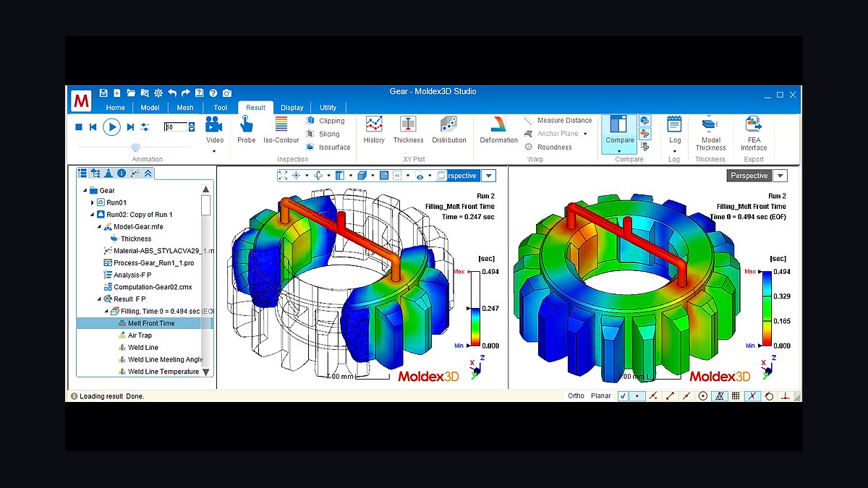Open the FEA Interface export

[x=753, y=133]
